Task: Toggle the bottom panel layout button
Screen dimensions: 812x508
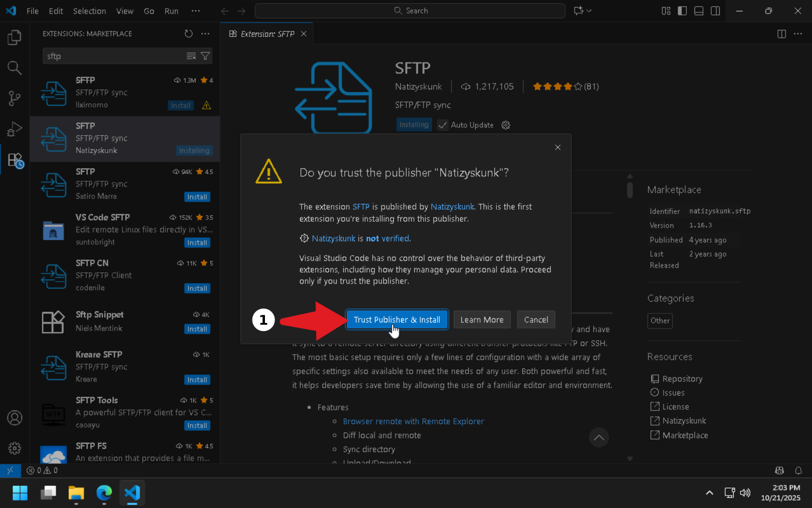Action: pyautogui.click(x=699, y=11)
